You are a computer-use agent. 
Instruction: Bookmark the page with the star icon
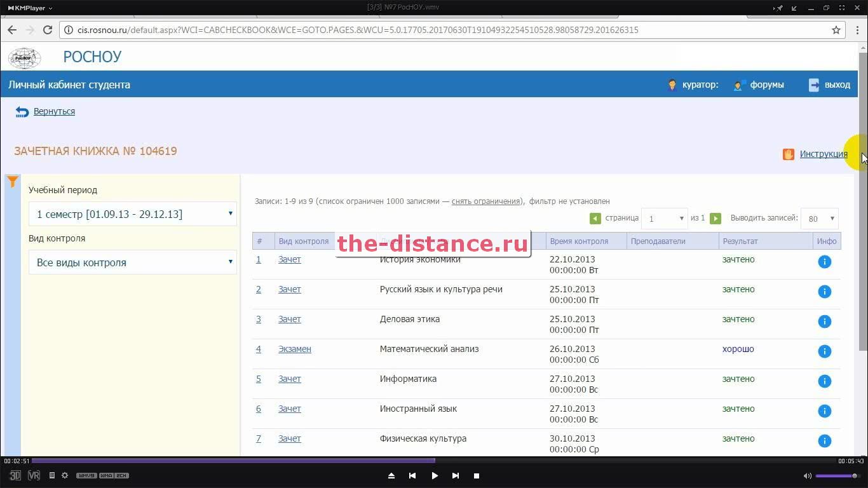click(836, 30)
